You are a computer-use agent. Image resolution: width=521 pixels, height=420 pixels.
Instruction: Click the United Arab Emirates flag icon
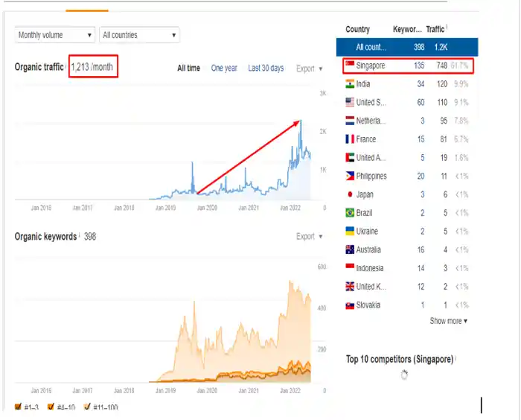pos(350,157)
